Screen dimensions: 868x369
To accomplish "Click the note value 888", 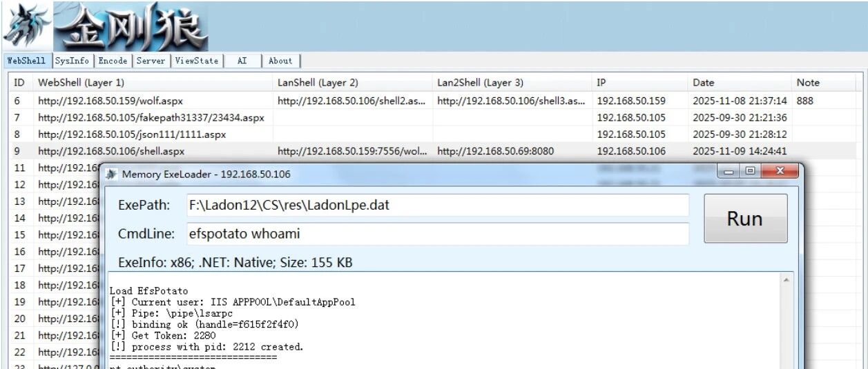I will point(806,101).
